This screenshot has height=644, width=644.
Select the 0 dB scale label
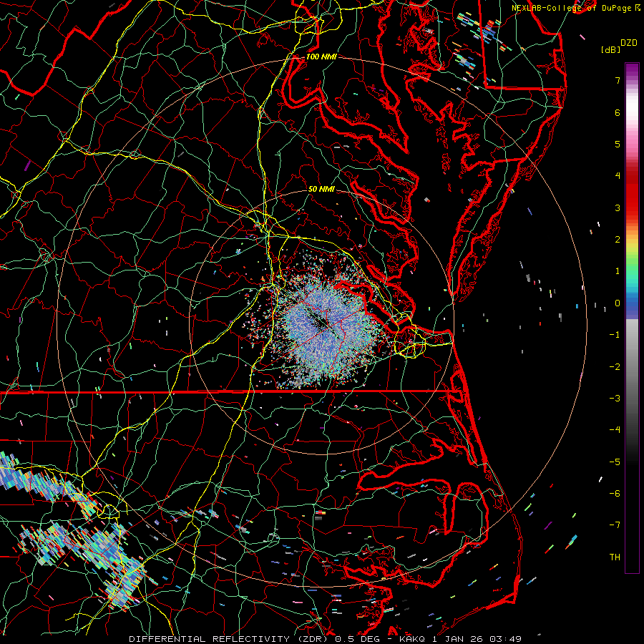(x=618, y=303)
